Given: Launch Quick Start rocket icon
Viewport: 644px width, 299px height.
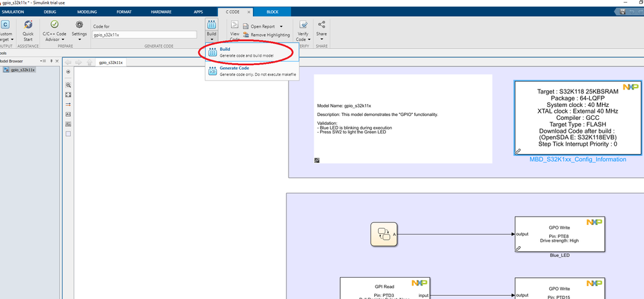Looking at the screenshot, I should (x=28, y=24).
